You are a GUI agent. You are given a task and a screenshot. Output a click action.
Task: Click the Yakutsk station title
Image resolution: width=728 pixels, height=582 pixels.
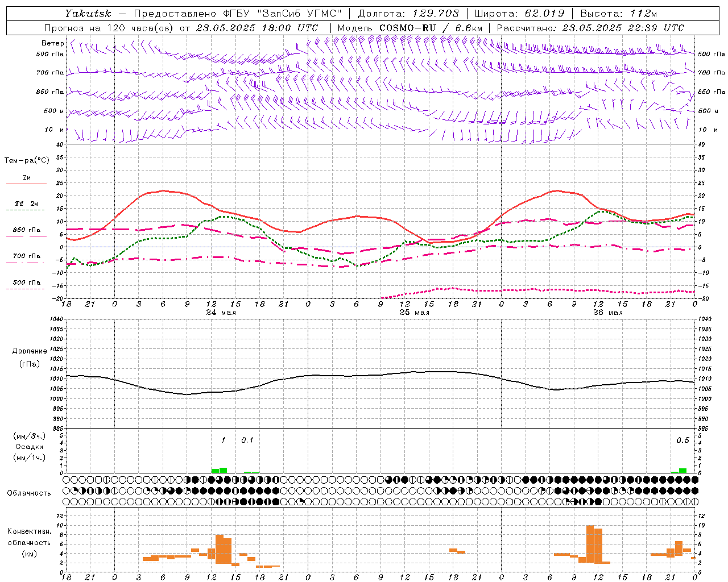(x=88, y=14)
